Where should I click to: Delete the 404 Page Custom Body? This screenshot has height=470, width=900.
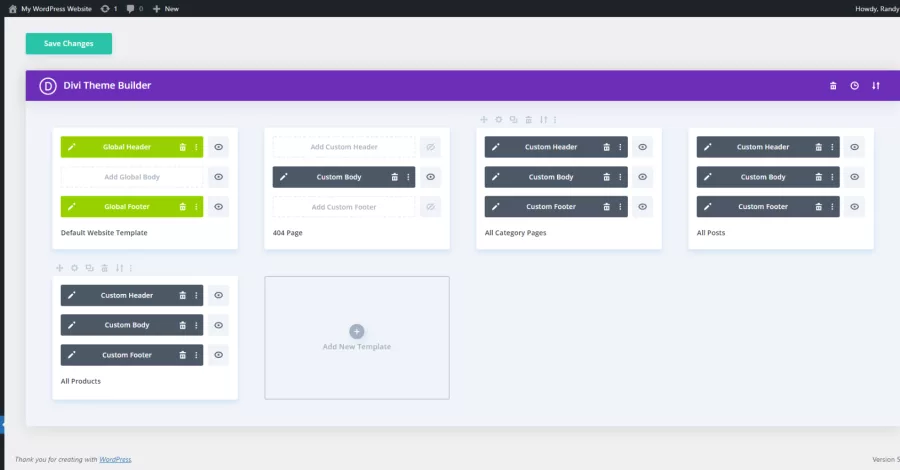[394, 177]
